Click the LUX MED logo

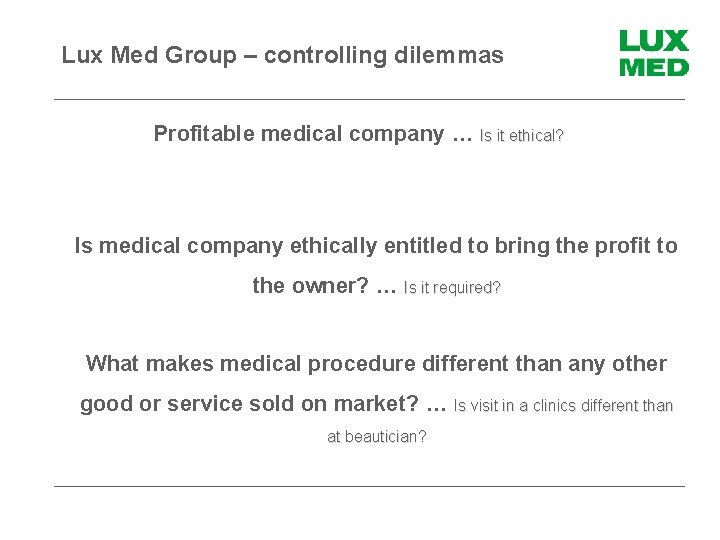coord(654,53)
